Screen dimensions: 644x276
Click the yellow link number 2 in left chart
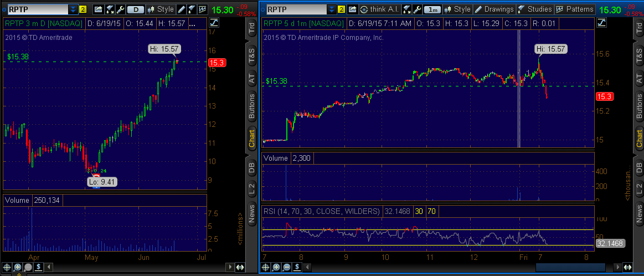coord(83,9)
